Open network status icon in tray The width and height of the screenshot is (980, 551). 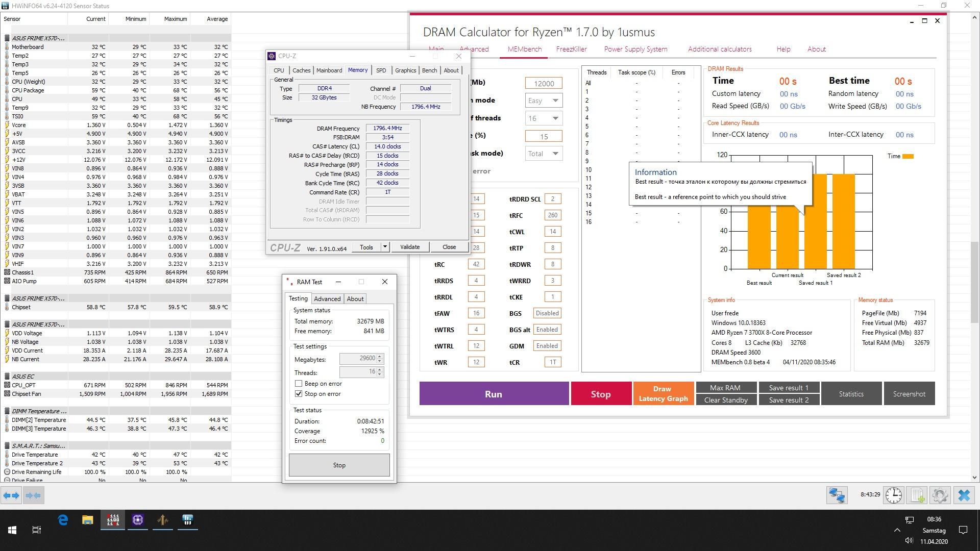[909, 520]
